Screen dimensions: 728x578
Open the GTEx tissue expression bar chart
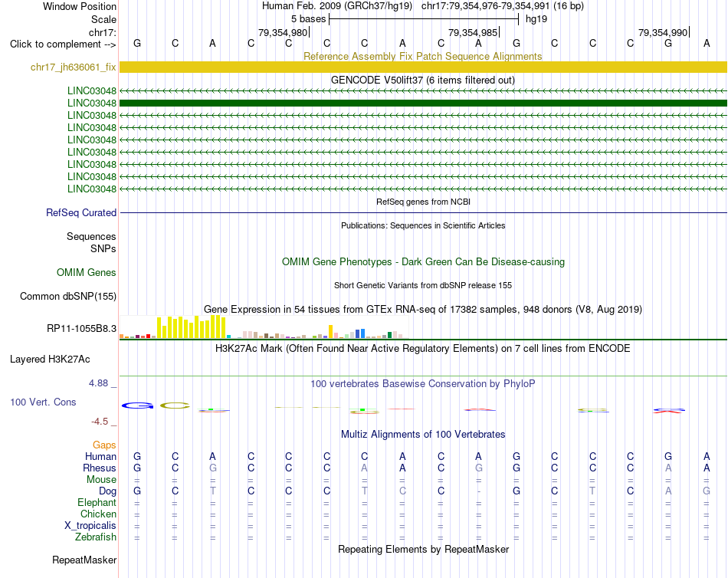(x=264, y=327)
